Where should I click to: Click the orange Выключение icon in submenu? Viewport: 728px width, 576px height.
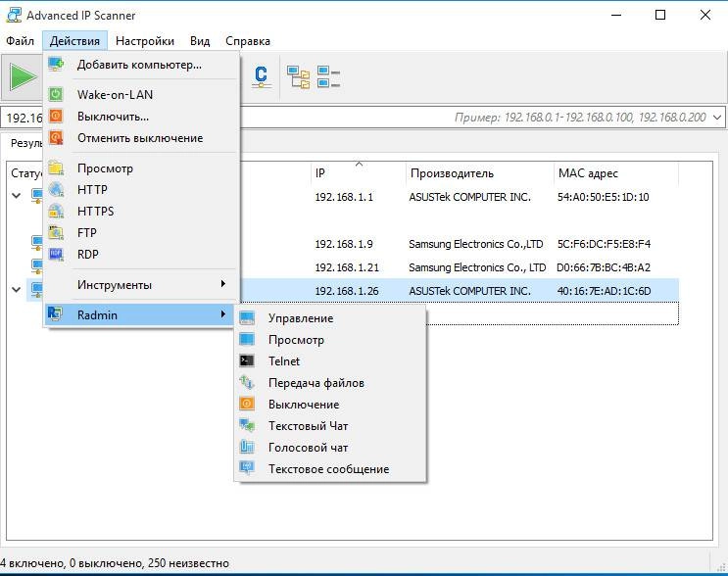[247, 404]
